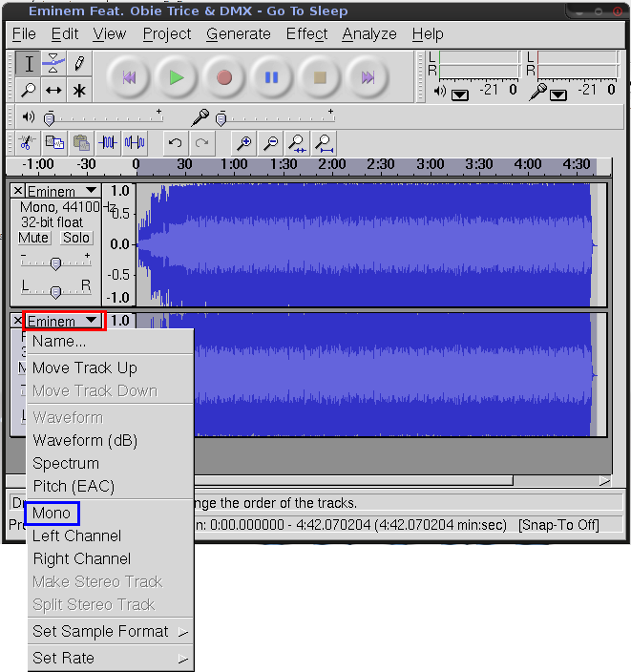The image size is (631, 672).
Task: Set the track channel to Mono
Action: pos(111,513)
